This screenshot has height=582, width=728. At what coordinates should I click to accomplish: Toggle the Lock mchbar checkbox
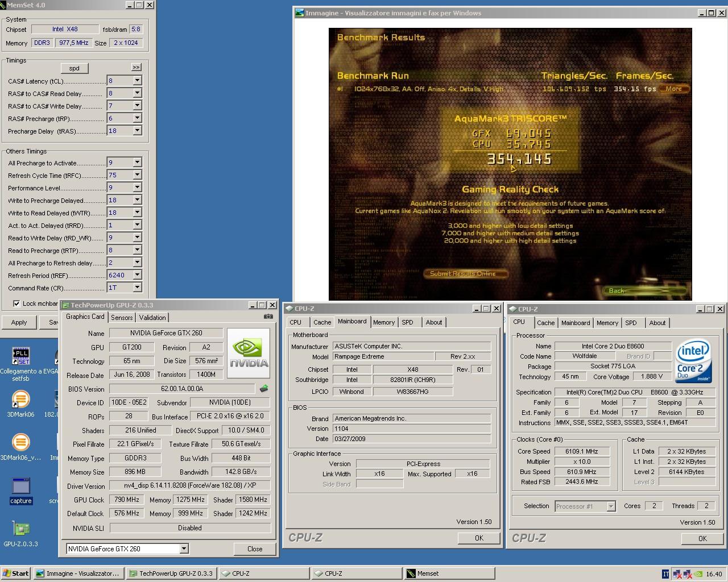pyautogui.click(x=16, y=304)
